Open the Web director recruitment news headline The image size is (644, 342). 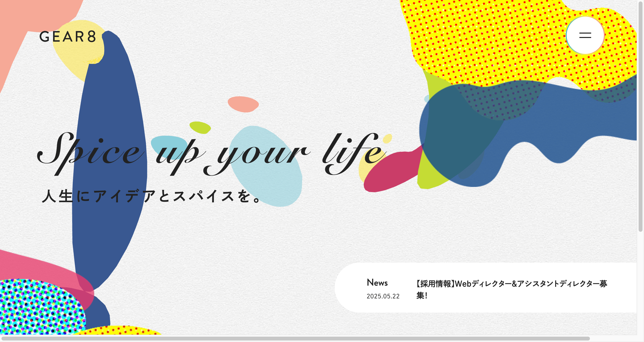tap(511, 289)
